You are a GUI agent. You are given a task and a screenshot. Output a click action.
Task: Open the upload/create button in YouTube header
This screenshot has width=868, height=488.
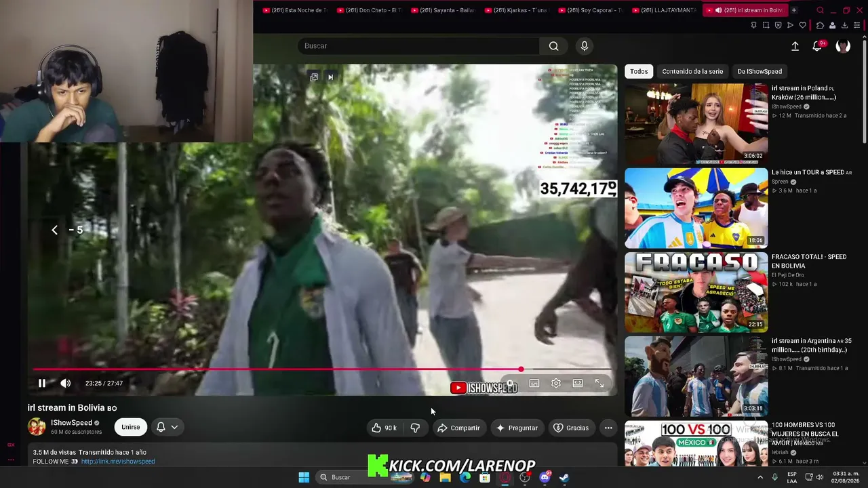795,46
